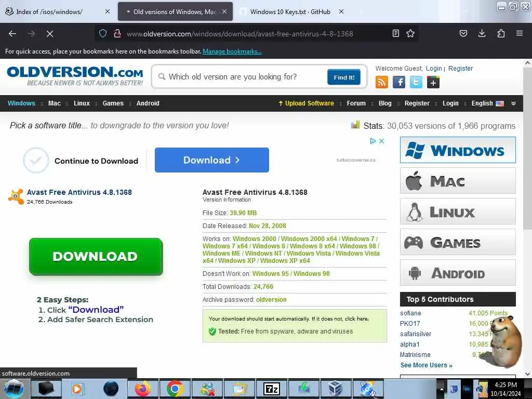The height and width of the screenshot is (399, 532).
Task: Click the 'click here' download fallback text
Action: (x=356, y=319)
